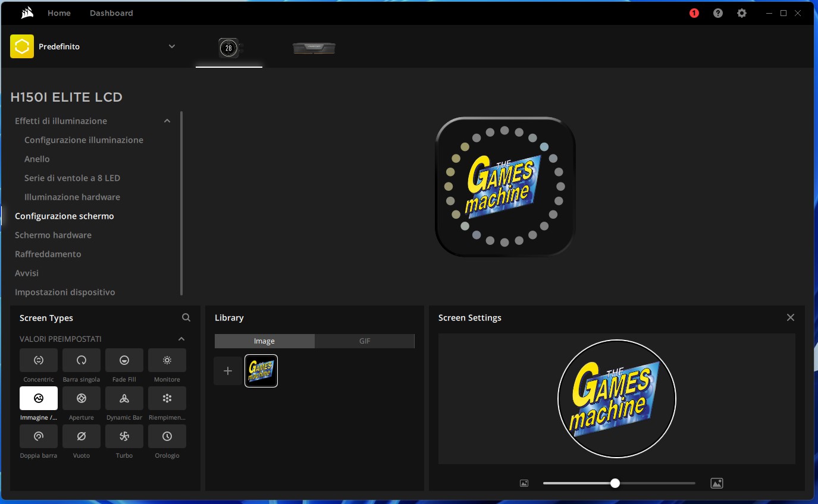
Task: Open Schermo hardware
Action: (x=53, y=235)
